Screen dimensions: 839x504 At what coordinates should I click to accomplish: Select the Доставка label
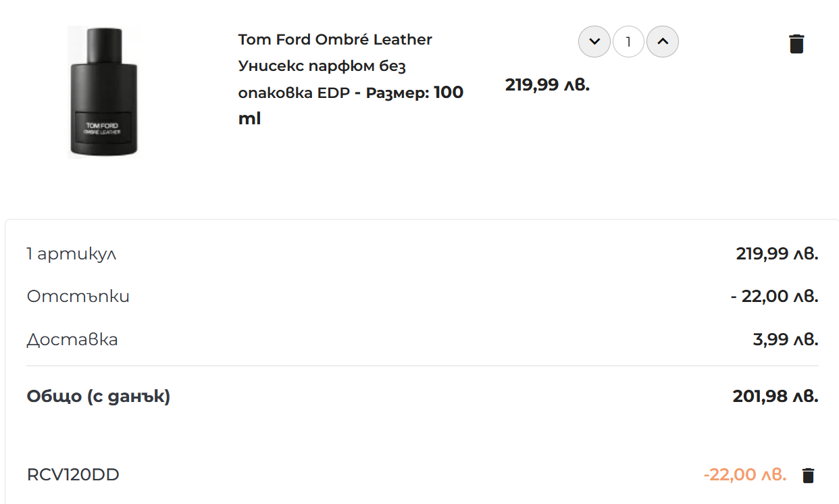(72, 339)
